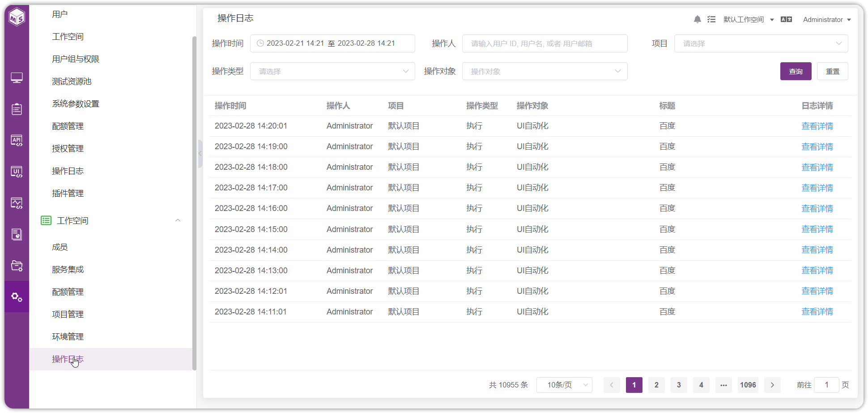Open the 项目 select dropdown

click(761, 43)
